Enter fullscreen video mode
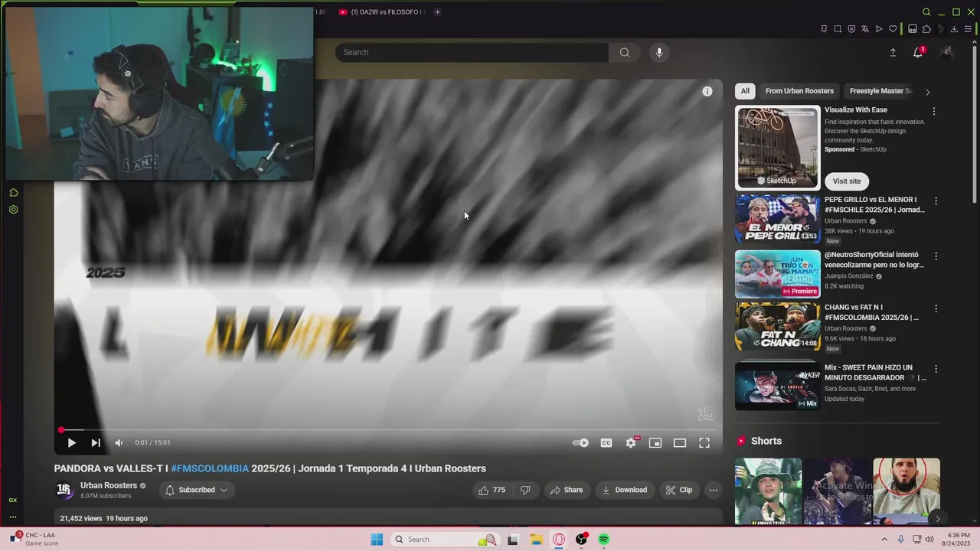This screenshot has height=551, width=980. [x=704, y=442]
